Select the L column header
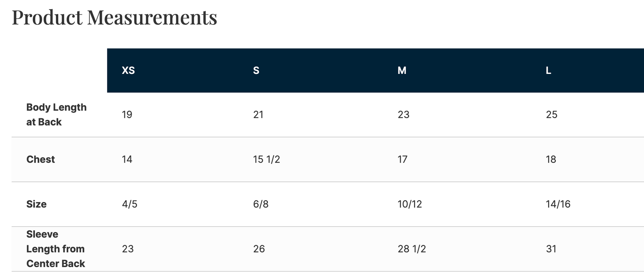The image size is (644, 279). 548,70
